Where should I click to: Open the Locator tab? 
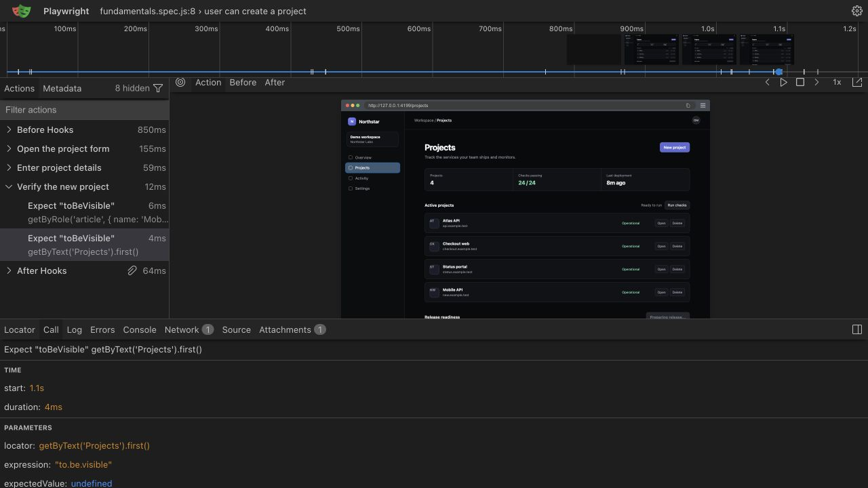(x=20, y=329)
